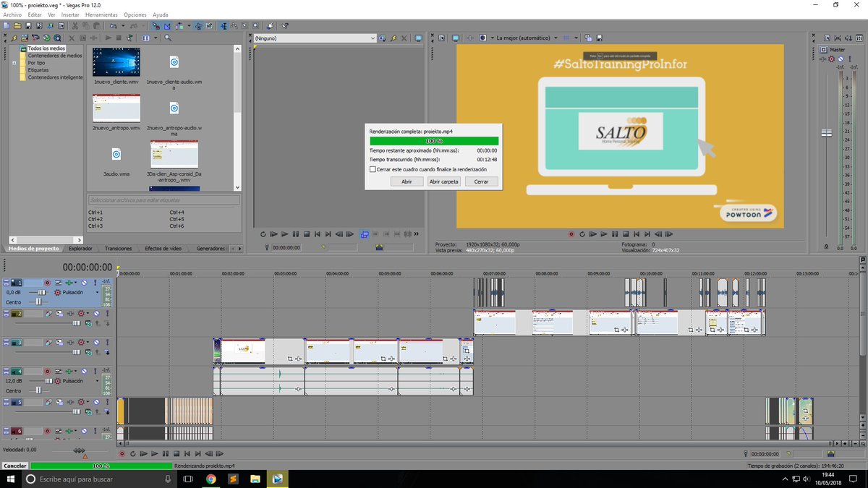The width and height of the screenshot is (868, 488).
Task: Mute audio track 6
Action: (84, 430)
